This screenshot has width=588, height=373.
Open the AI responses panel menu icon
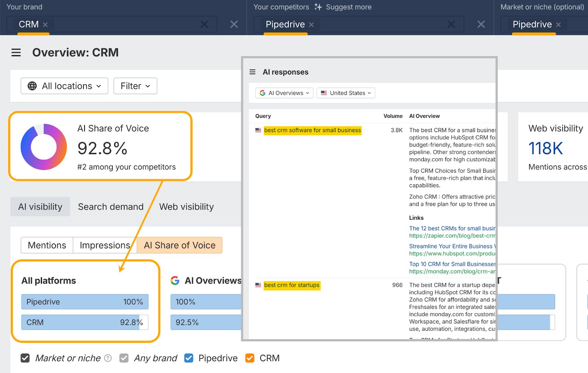coord(252,72)
